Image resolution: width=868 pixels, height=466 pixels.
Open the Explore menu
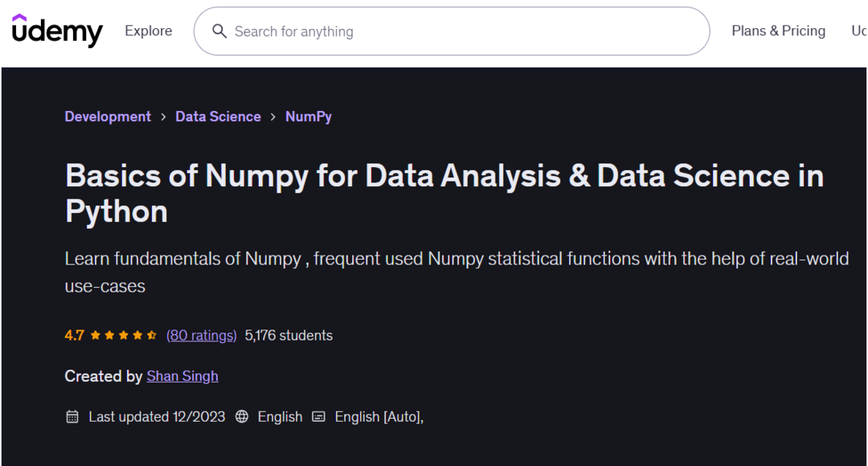(148, 31)
